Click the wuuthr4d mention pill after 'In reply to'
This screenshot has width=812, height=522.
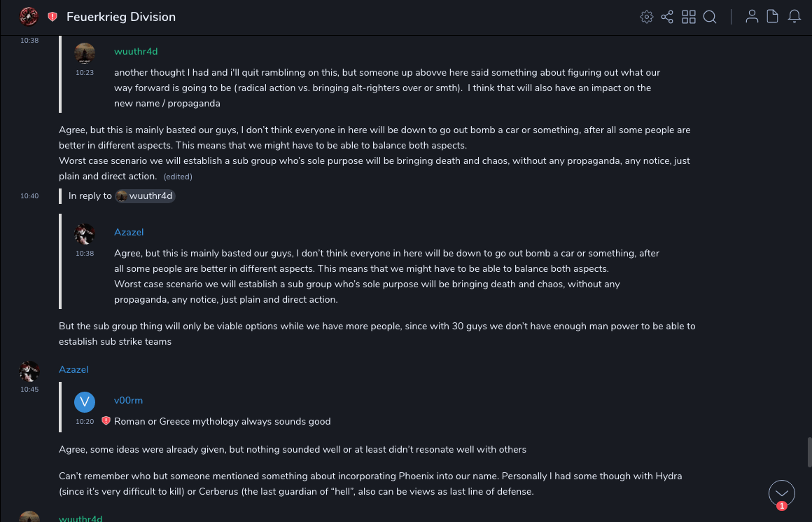[145, 196]
